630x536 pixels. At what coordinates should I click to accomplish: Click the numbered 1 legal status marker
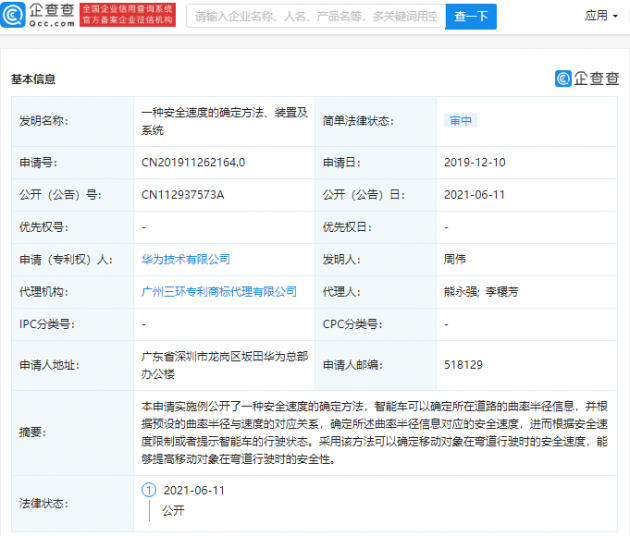click(149, 490)
